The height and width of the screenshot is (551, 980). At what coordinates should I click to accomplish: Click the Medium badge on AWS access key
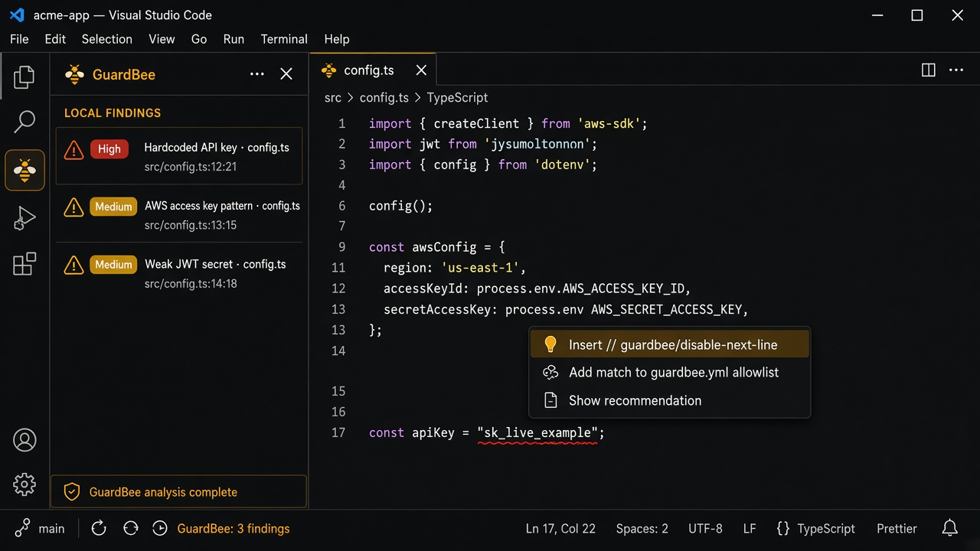click(113, 207)
